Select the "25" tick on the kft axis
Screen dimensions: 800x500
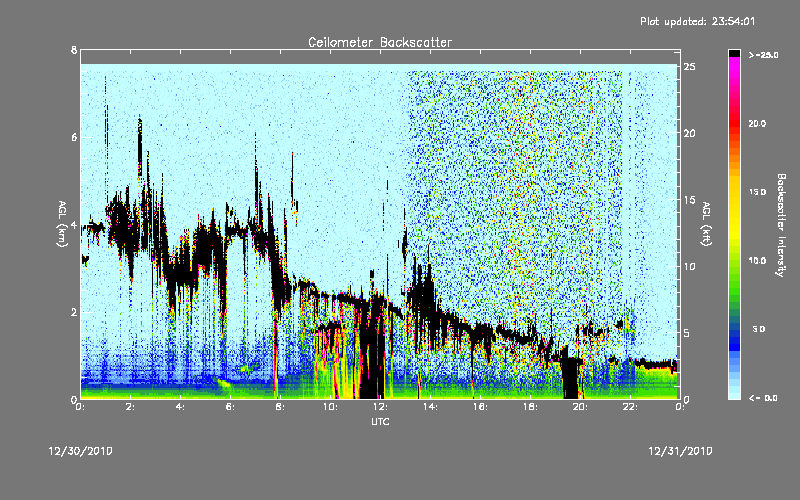point(690,66)
